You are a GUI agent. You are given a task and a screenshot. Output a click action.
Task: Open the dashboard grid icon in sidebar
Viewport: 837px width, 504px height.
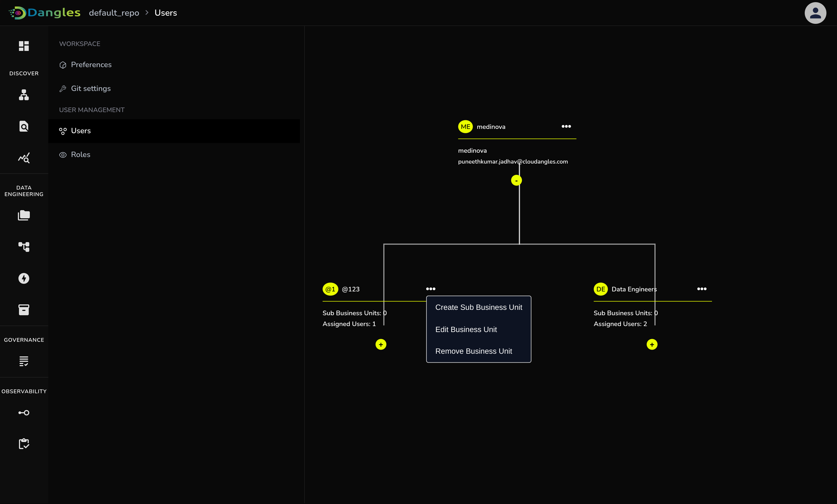(x=24, y=46)
